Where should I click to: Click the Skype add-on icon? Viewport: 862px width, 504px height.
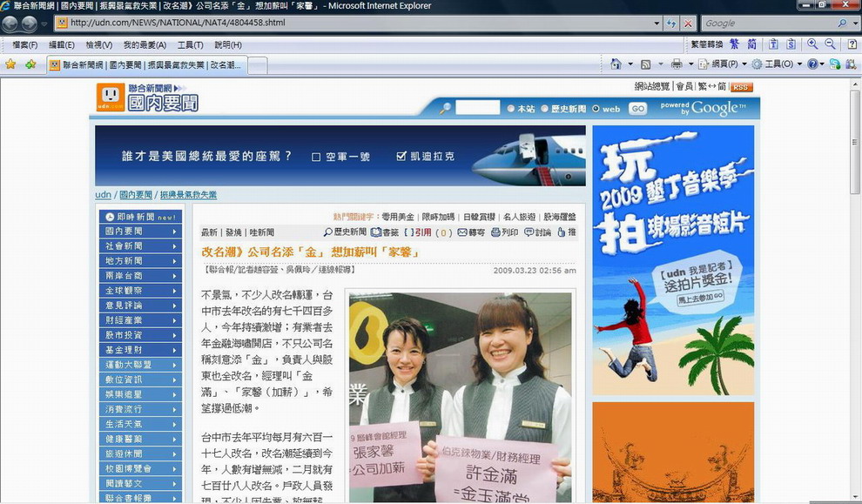[835, 64]
